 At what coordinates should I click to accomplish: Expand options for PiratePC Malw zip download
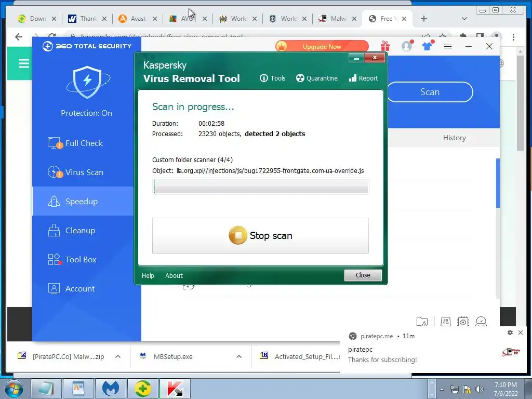pyautogui.click(x=118, y=356)
